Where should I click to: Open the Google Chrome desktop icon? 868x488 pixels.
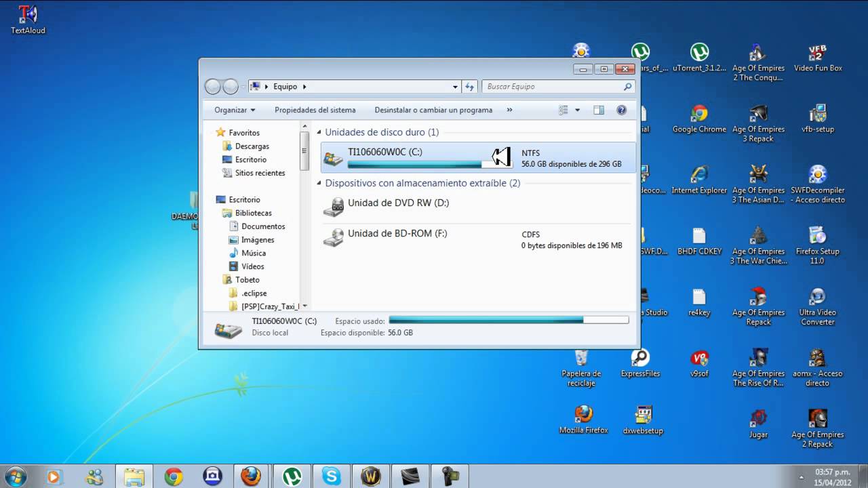click(x=698, y=114)
